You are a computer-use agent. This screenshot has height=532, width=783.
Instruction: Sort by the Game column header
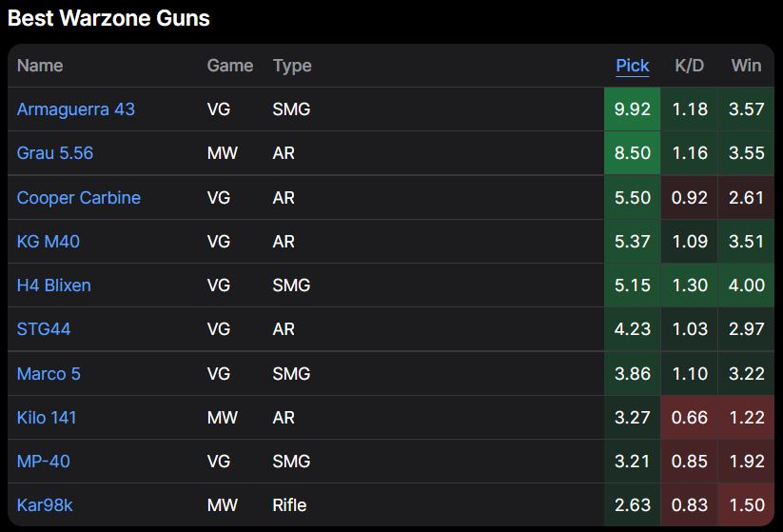tap(229, 66)
